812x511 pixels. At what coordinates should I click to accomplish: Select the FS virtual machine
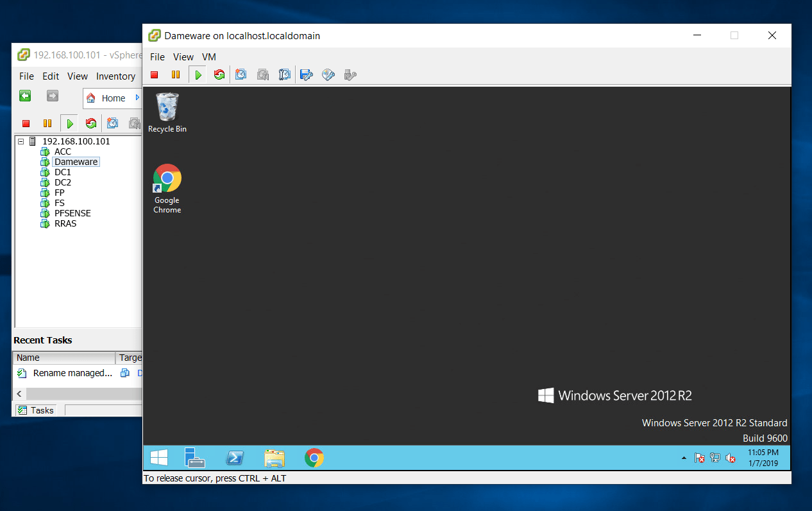pyautogui.click(x=60, y=203)
